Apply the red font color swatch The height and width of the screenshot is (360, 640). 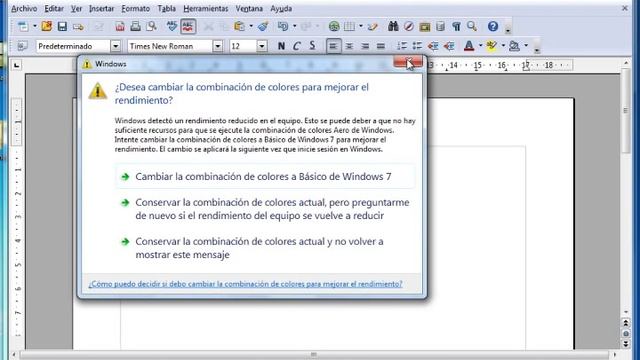coord(469,46)
